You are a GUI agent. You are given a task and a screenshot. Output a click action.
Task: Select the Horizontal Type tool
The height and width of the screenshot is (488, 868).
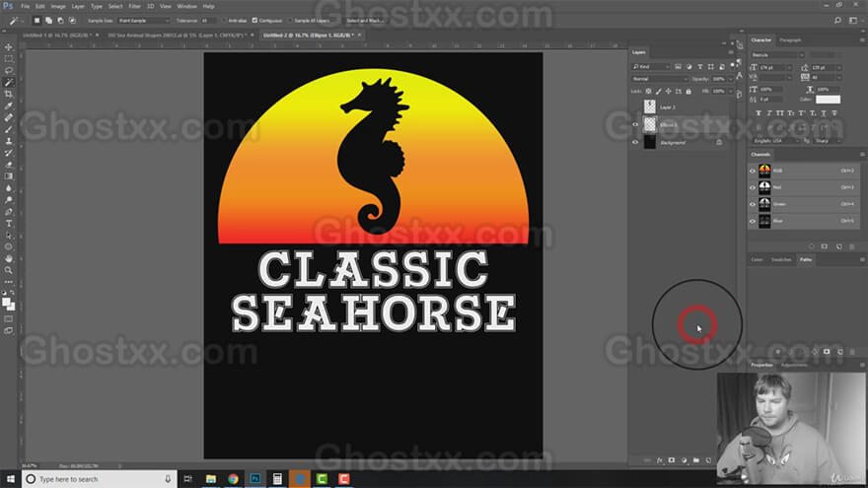coord(8,223)
